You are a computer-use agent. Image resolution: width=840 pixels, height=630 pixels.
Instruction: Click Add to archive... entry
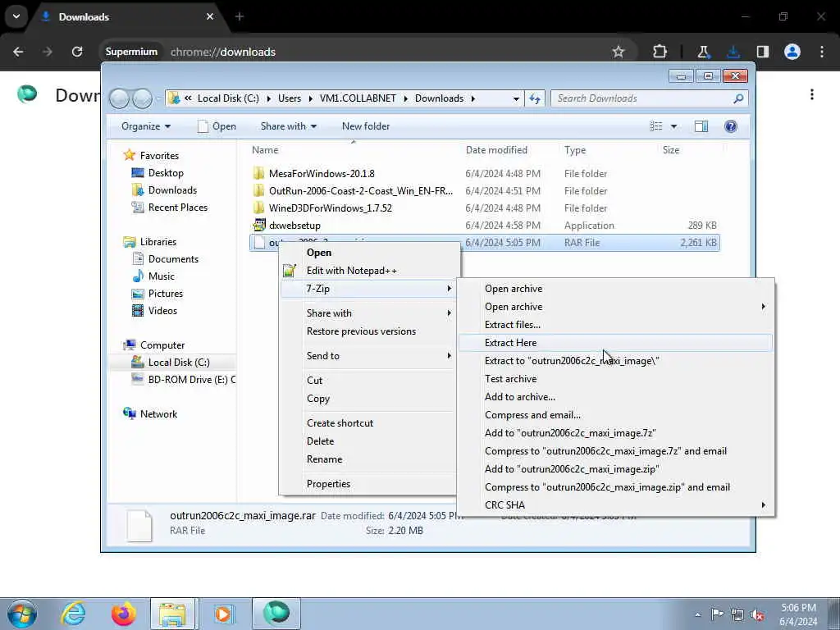pos(615,397)
